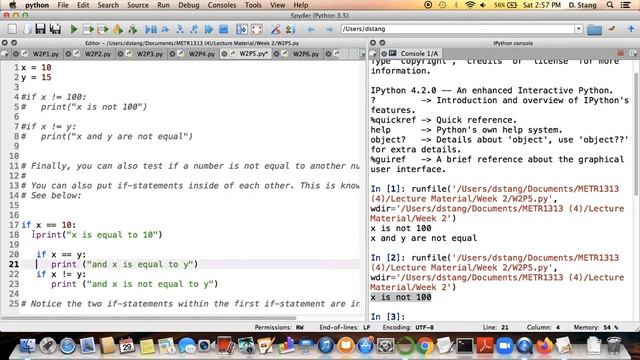Click the editor horizontal scrollbar
This screenshot has height=360, width=640.
149,318
